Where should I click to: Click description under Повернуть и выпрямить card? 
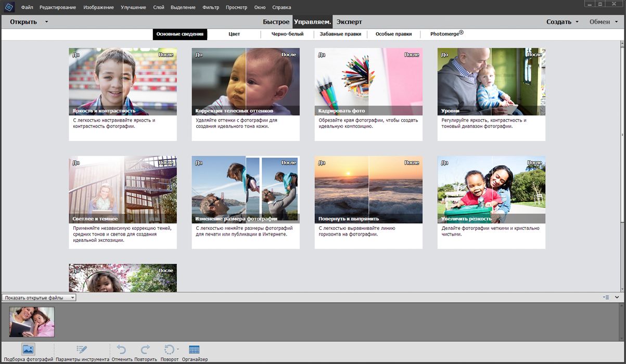coord(356,231)
